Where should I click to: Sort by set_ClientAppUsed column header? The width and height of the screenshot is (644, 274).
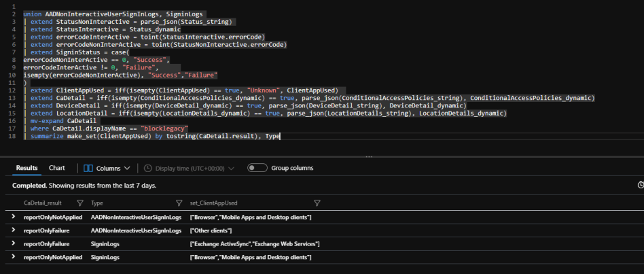point(213,203)
